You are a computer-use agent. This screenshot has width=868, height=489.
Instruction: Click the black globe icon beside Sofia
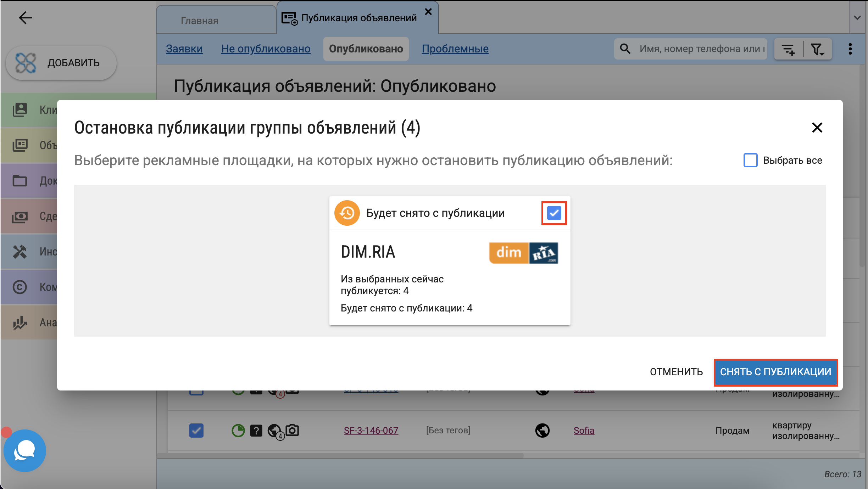pyautogui.click(x=542, y=431)
